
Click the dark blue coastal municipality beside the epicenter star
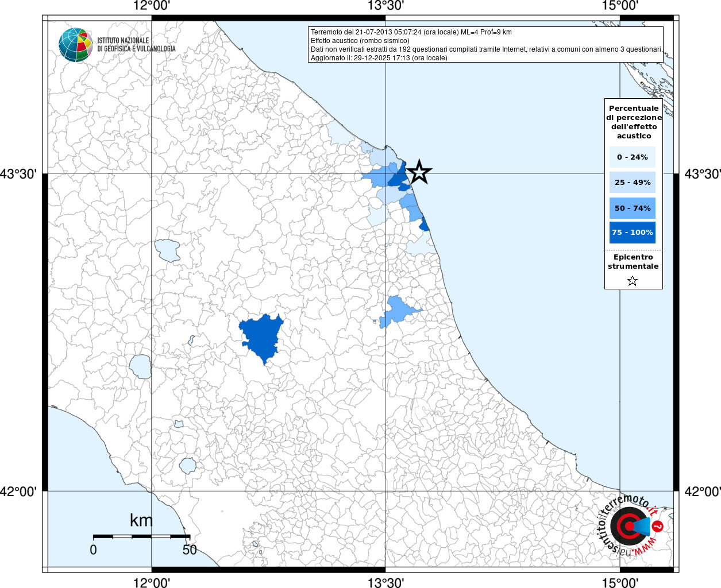coord(398,177)
